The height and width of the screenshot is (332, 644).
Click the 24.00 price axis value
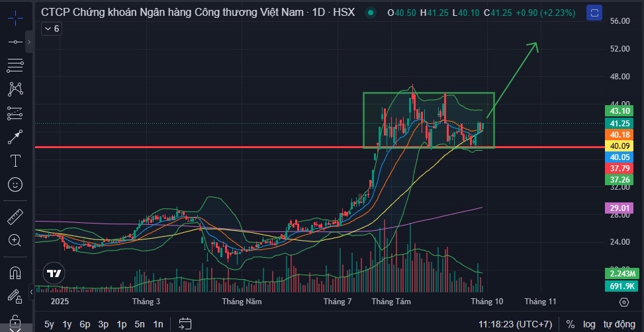click(619, 241)
